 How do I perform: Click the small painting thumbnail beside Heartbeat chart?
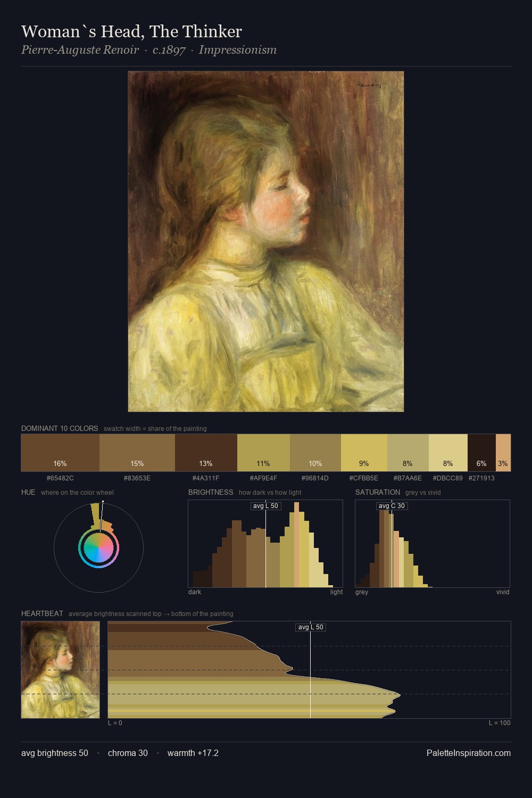pos(60,670)
